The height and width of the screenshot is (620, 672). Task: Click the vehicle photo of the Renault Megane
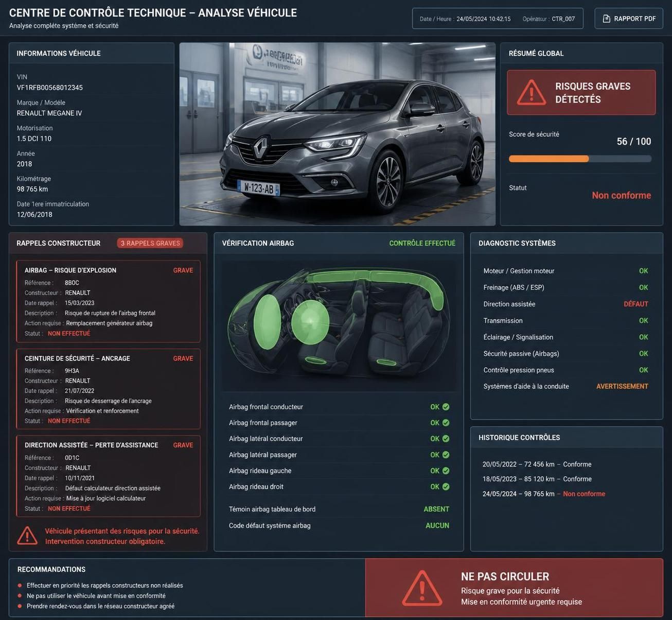pyautogui.click(x=338, y=134)
